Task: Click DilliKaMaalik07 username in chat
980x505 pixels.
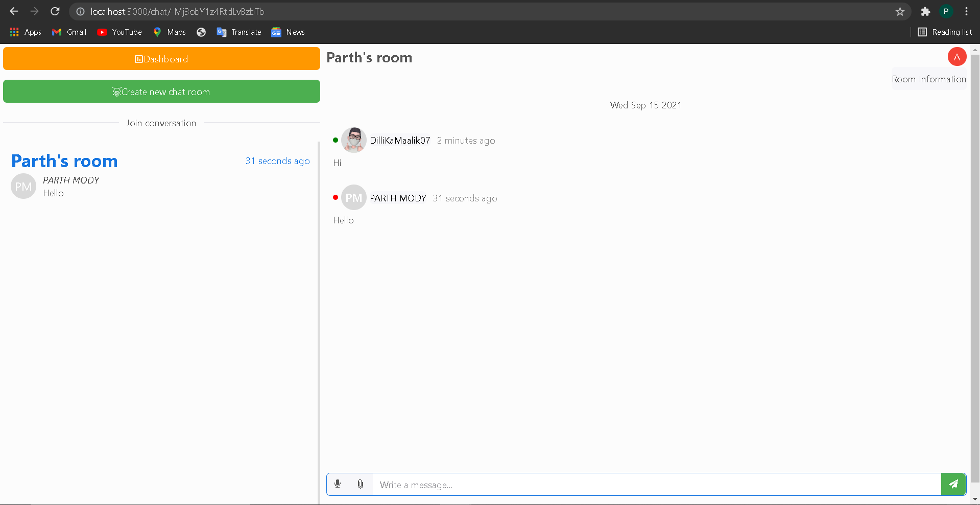Action: coord(400,141)
